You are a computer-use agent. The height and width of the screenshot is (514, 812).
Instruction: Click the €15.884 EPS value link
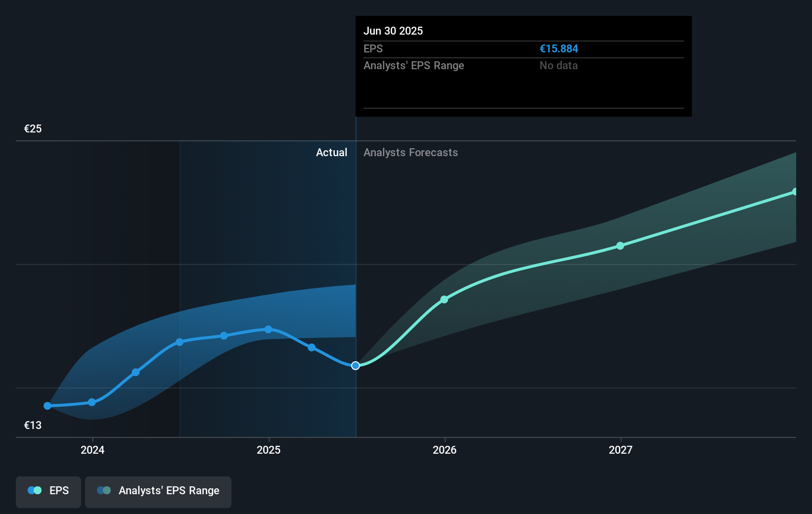tap(559, 48)
